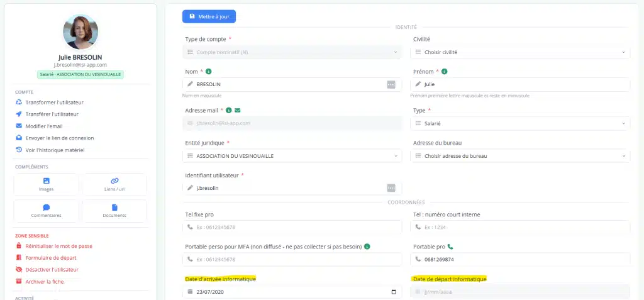The width and height of the screenshot is (644, 300).
Task: Click the Nom field containing BRESOLIN
Action: coord(292,84)
